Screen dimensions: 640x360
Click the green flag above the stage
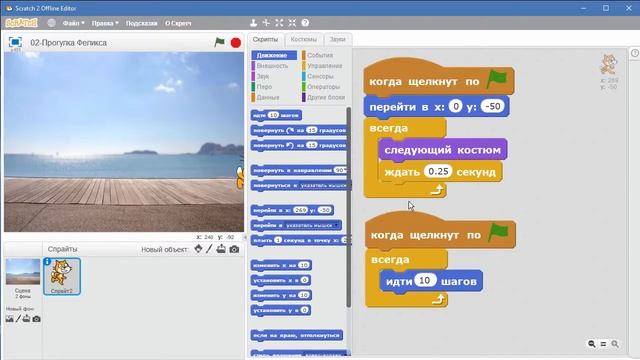click(220, 42)
